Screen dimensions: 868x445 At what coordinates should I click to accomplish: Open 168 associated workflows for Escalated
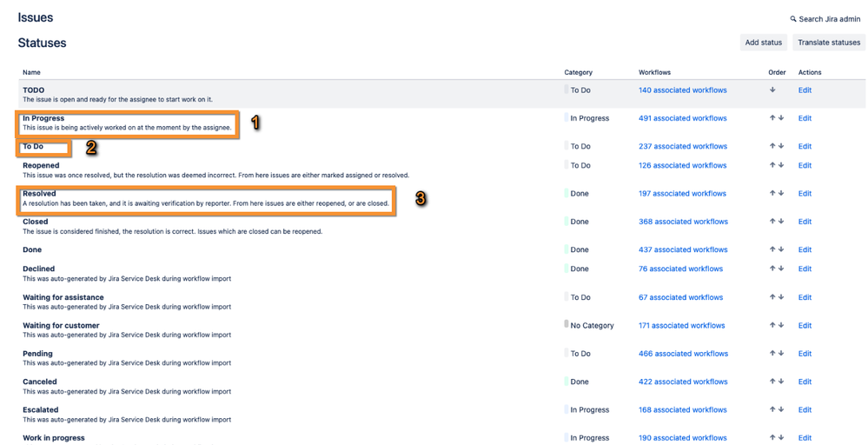[x=683, y=409]
